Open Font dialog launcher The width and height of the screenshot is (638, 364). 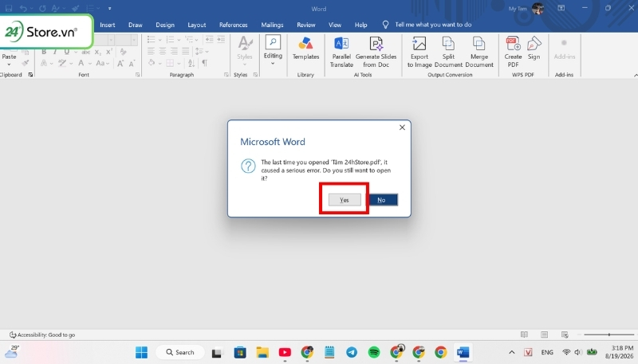point(137,75)
